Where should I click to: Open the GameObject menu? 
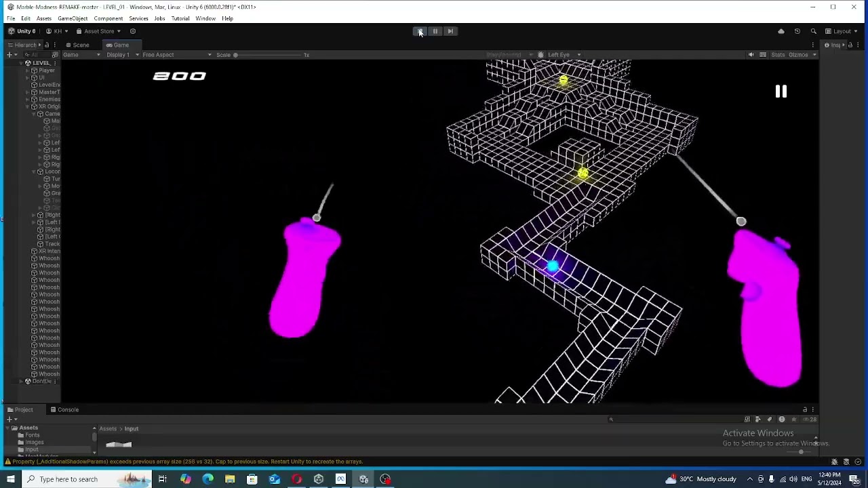(73, 18)
